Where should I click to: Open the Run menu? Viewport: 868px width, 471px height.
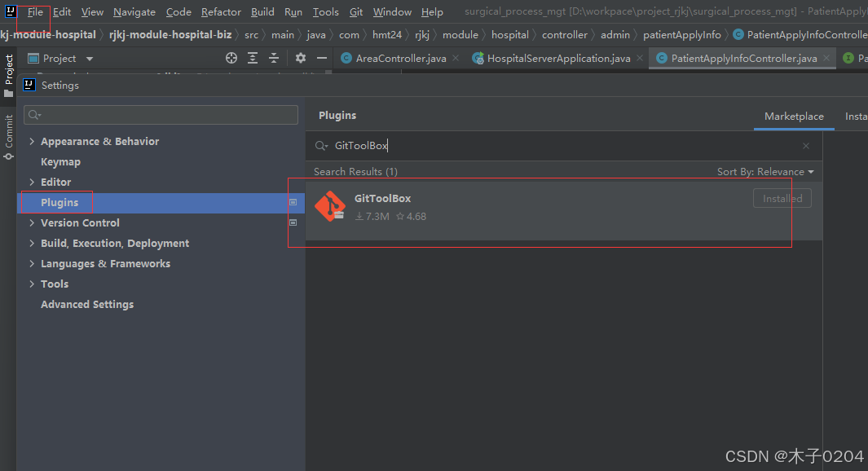click(x=293, y=11)
